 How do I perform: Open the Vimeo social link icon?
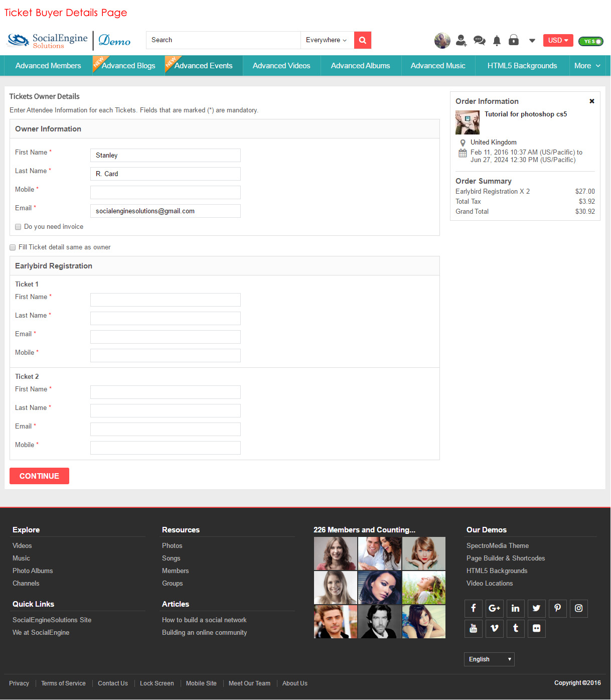(x=494, y=628)
